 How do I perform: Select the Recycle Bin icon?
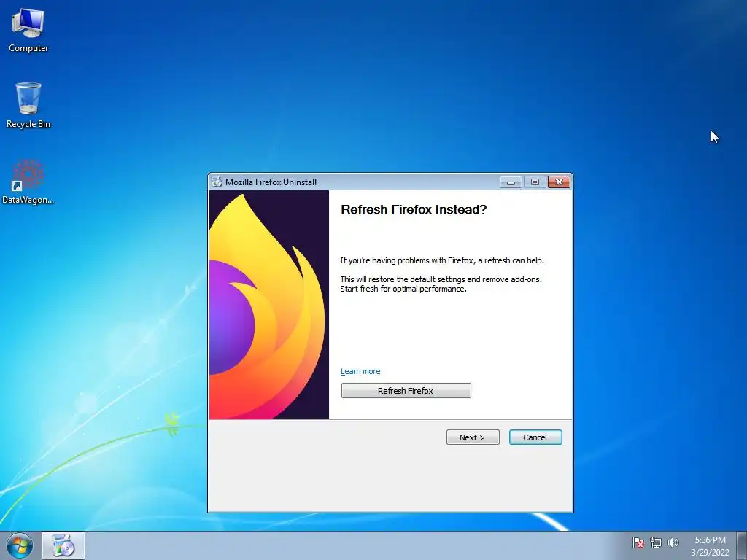28,105
